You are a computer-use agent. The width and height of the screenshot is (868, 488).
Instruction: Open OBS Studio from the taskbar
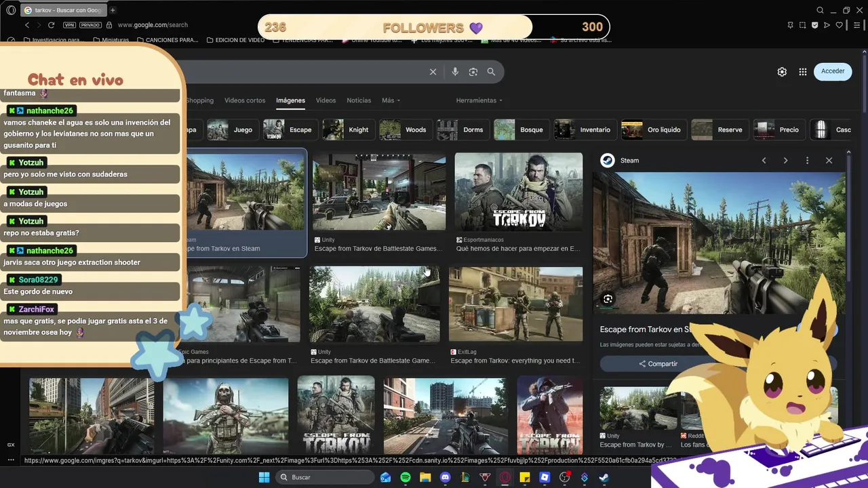(564, 477)
